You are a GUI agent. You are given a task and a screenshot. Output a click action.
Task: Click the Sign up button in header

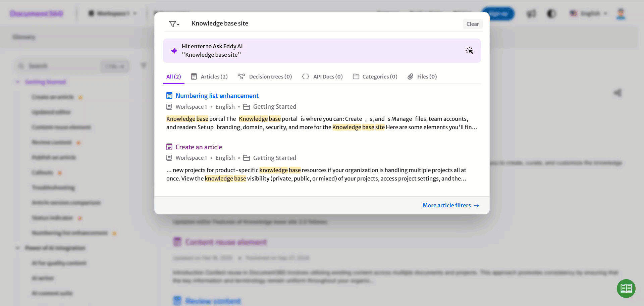(x=498, y=14)
